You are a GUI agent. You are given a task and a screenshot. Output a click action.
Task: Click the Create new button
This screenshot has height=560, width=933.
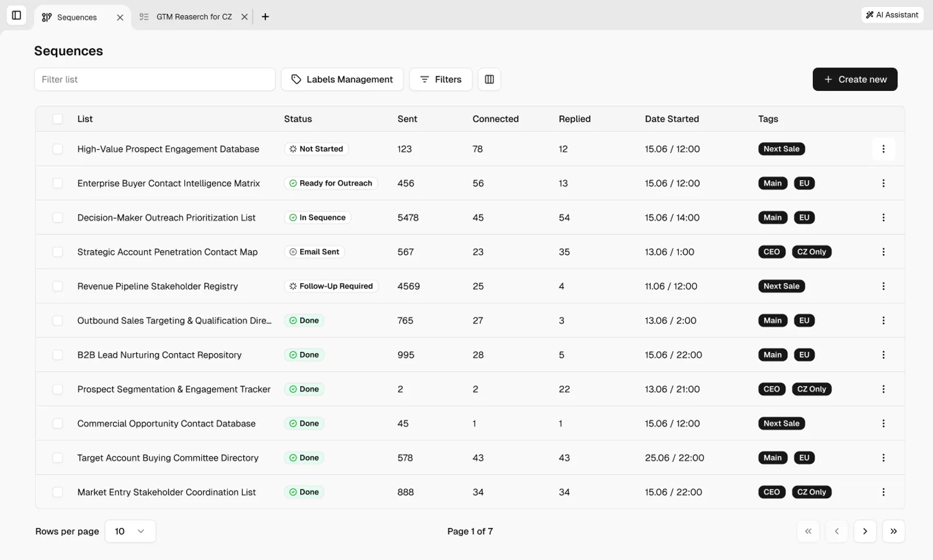[855, 79]
